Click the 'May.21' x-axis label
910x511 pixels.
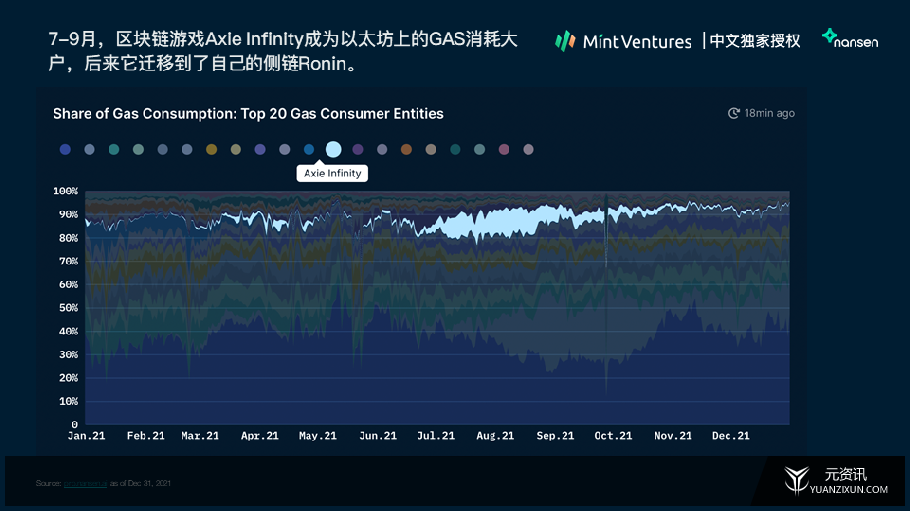click(x=317, y=436)
